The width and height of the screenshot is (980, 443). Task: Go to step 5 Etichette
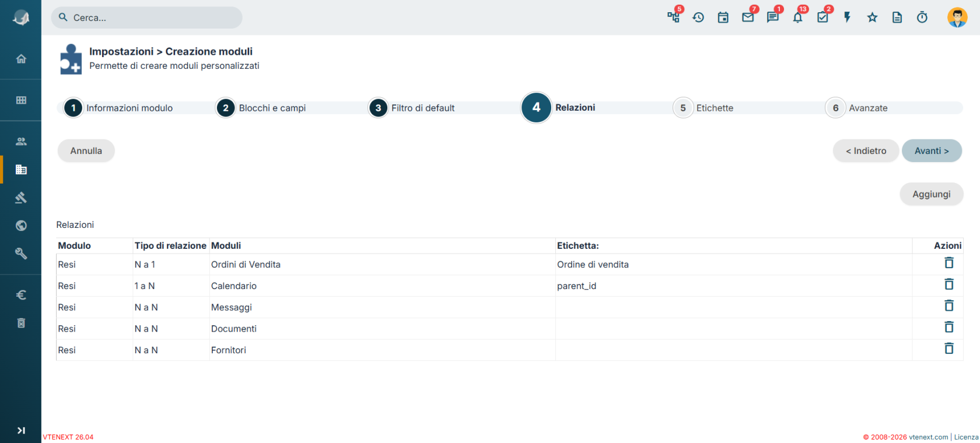(x=703, y=108)
